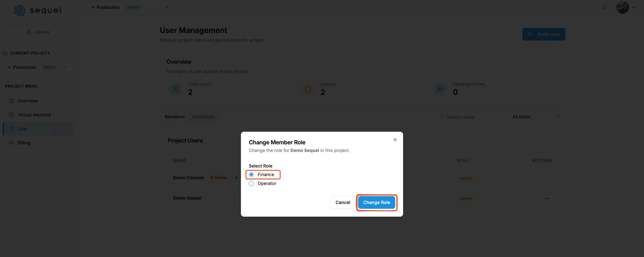Open the profile avatar menu
The width and height of the screenshot is (644, 257).
coord(622,7)
